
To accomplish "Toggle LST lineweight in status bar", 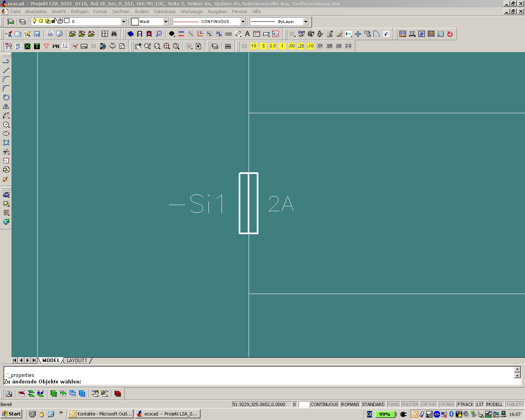I will [480, 404].
